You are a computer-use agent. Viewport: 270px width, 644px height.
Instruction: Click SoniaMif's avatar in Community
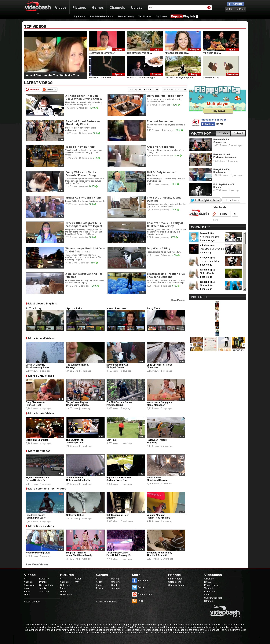click(x=194, y=237)
